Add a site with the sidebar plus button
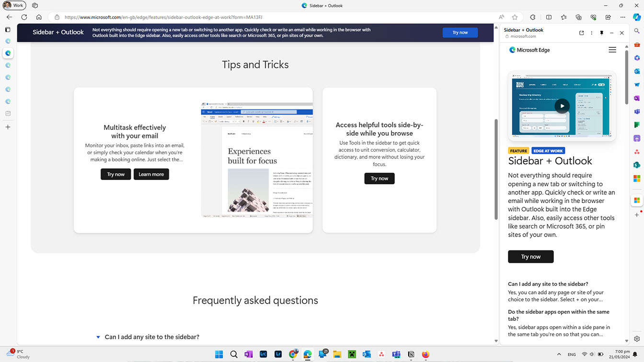This screenshot has width=644, height=362. tap(637, 215)
